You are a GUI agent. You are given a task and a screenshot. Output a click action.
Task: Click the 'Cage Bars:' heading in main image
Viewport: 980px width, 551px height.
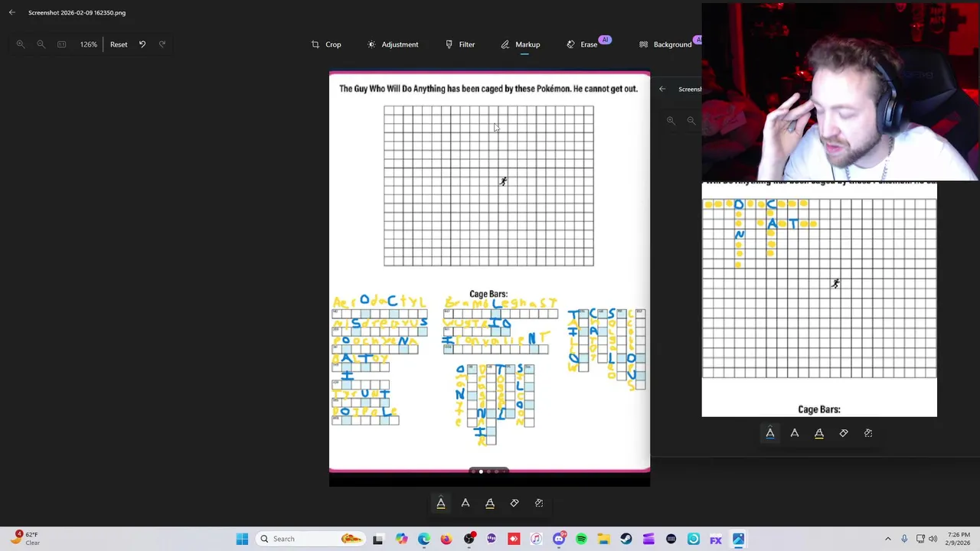[488, 294]
